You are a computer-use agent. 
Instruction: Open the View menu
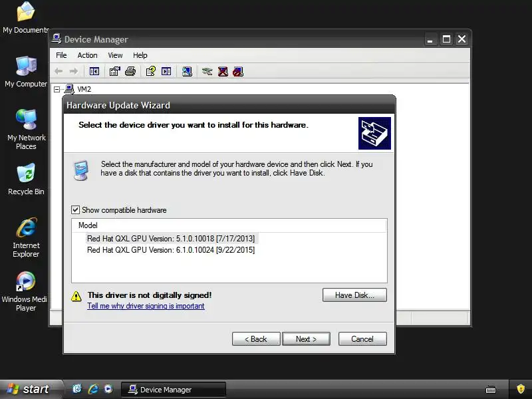coord(115,55)
